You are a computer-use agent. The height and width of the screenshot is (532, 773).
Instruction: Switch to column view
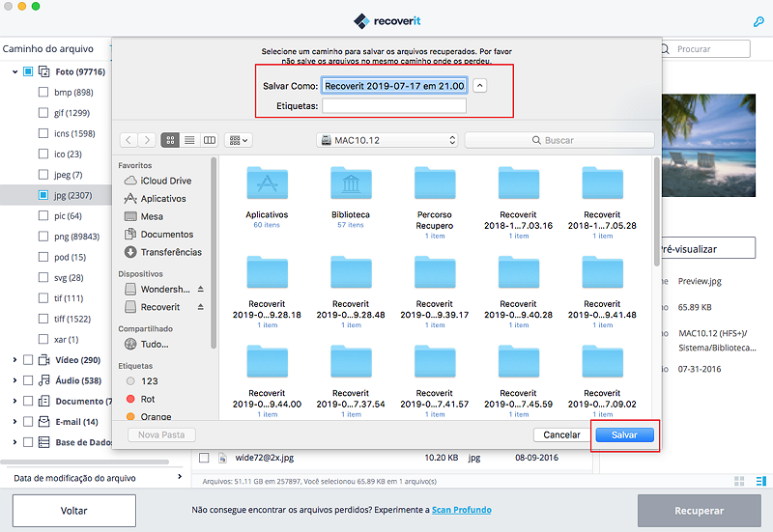click(x=209, y=140)
